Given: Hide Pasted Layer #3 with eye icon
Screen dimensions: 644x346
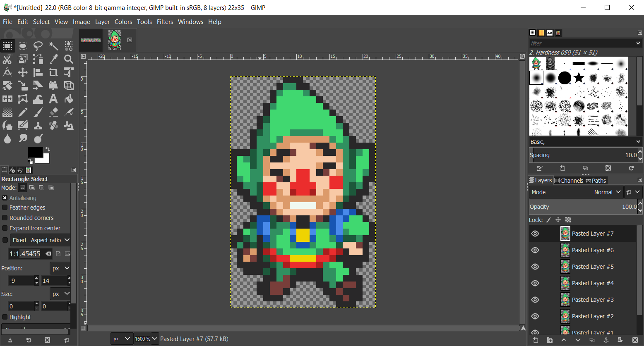Looking at the screenshot, I should pos(535,300).
